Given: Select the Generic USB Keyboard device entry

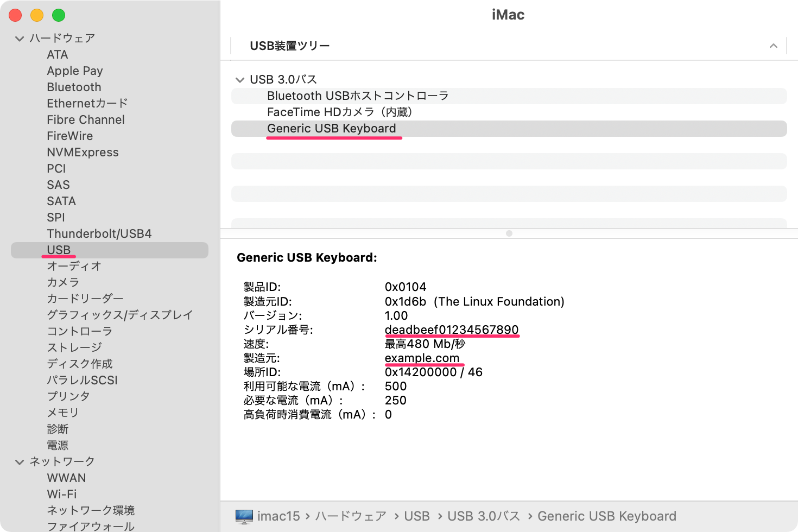Looking at the screenshot, I should pos(331,128).
